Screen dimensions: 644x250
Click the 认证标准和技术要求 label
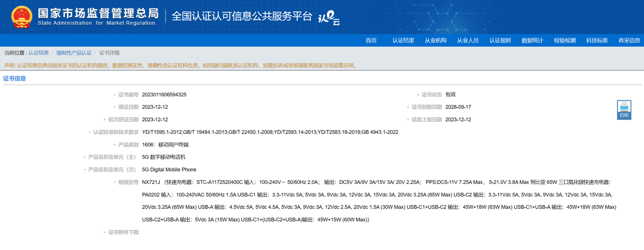116,132
